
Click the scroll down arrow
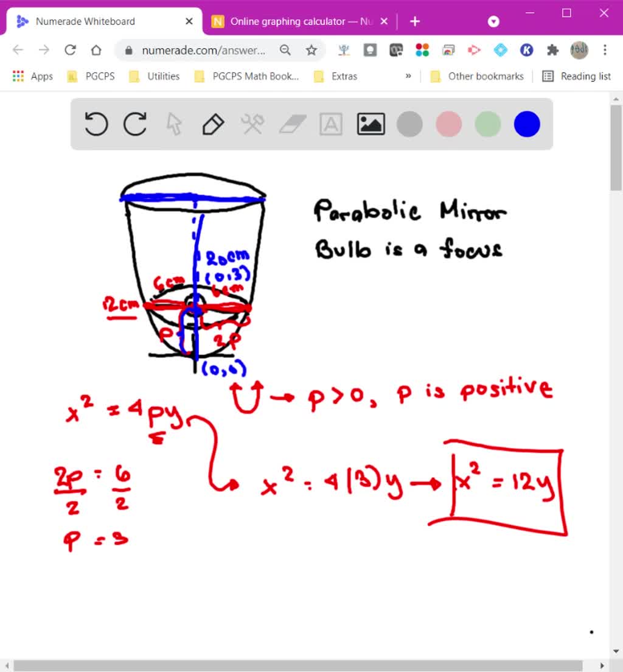(x=616, y=651)
